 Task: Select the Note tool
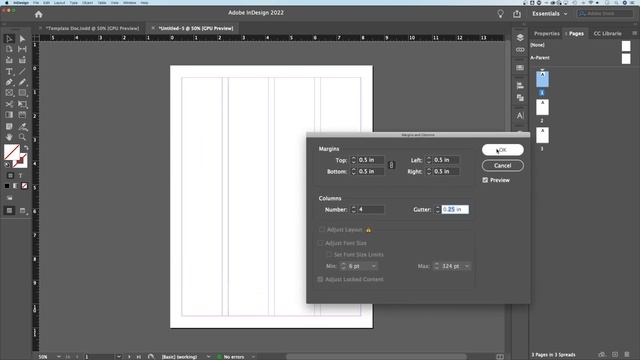pyautogui.click(x=9, y=127)
